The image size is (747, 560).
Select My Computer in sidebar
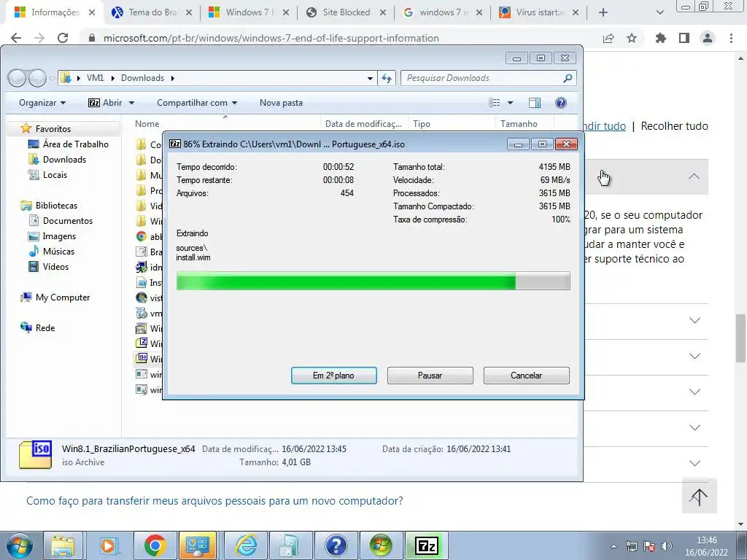click(x=55, y=297)
